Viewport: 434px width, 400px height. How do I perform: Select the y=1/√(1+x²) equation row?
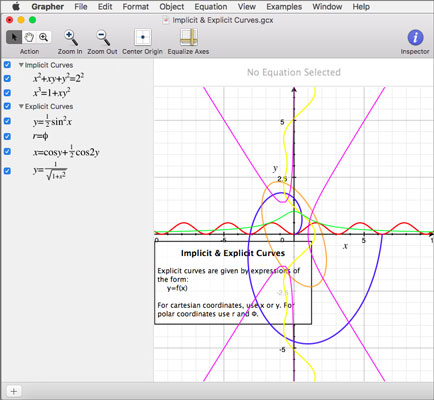coord(49,171)
